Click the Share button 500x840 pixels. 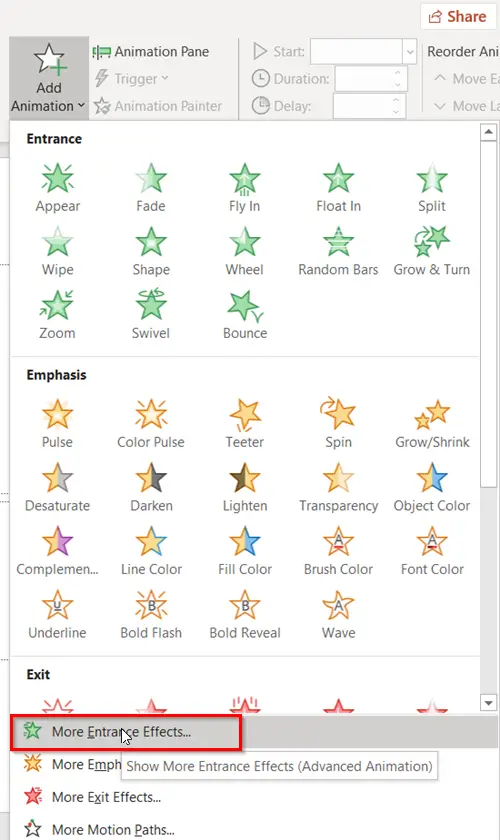458,17
